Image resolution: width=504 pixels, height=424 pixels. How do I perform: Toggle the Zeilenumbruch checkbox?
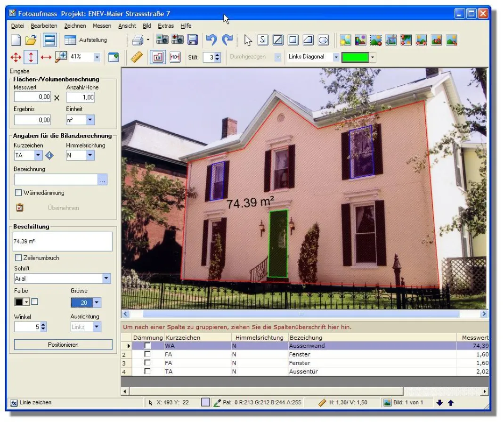[x=18, y=258]
